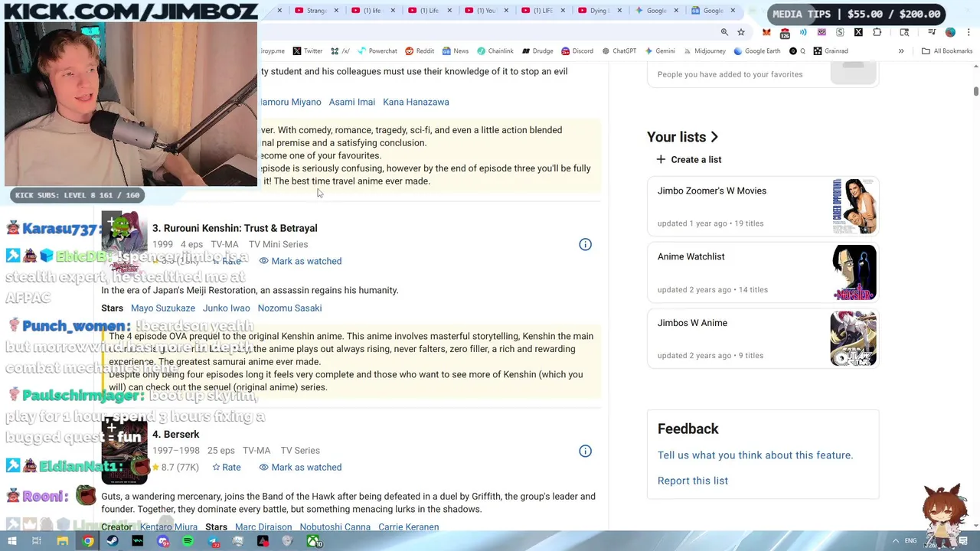Screen dimensions: 980x551
Task: Open the Drudge bookmark
Action: pos(537,51)
